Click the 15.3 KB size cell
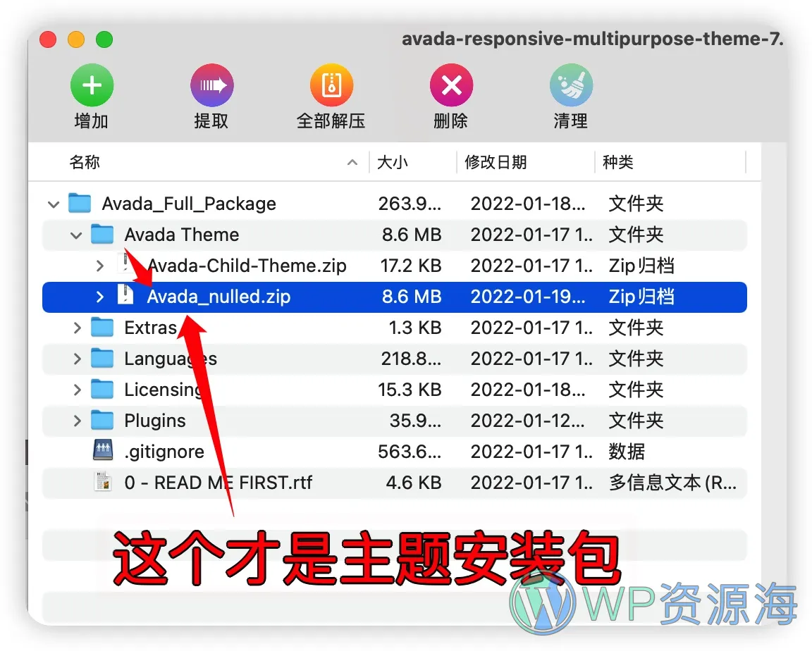Image resolution: width=812 pixels, height=651 pixels. [410, 390]
